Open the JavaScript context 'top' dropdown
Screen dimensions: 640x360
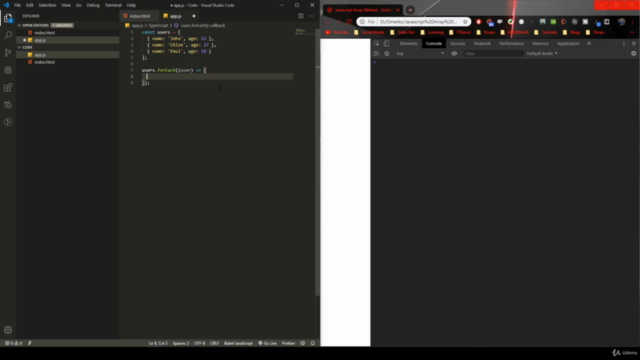[420, 53]
